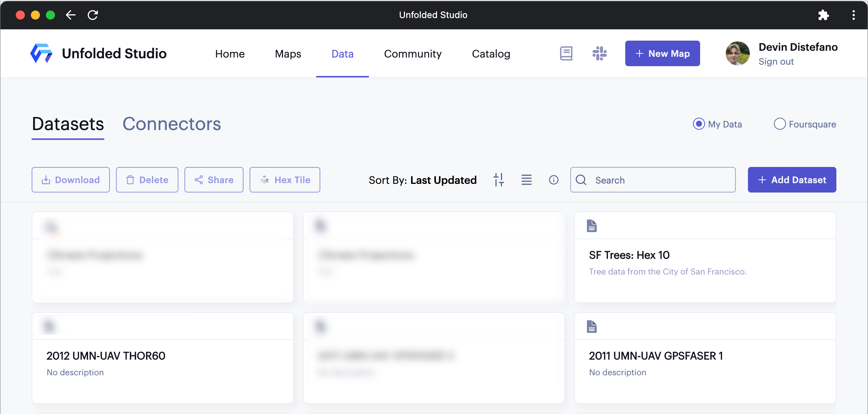Switch to the Maps tab

288,54
